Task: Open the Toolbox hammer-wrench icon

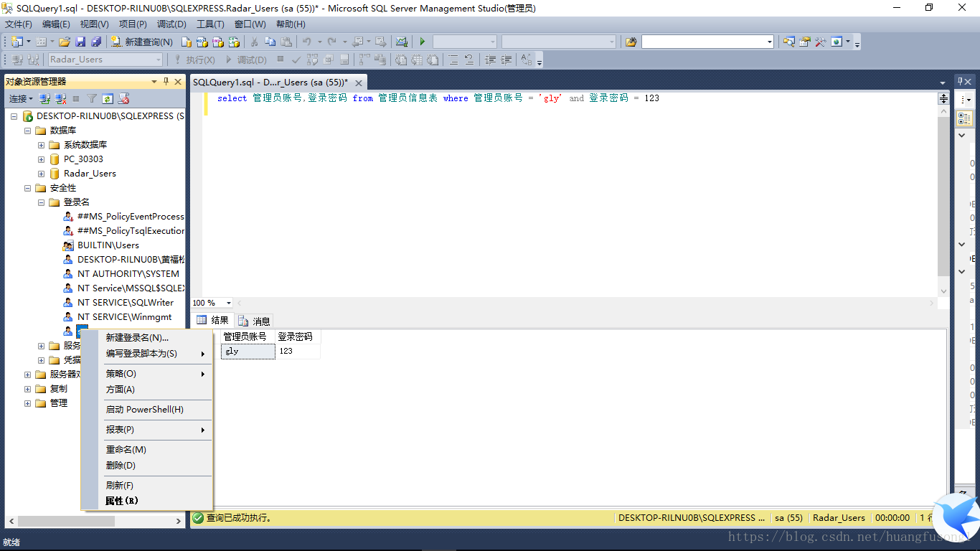Action: tap(821, 42)
